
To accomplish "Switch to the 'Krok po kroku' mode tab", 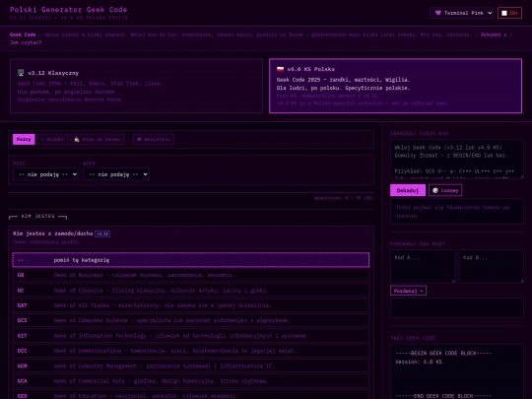I will 97,140.
